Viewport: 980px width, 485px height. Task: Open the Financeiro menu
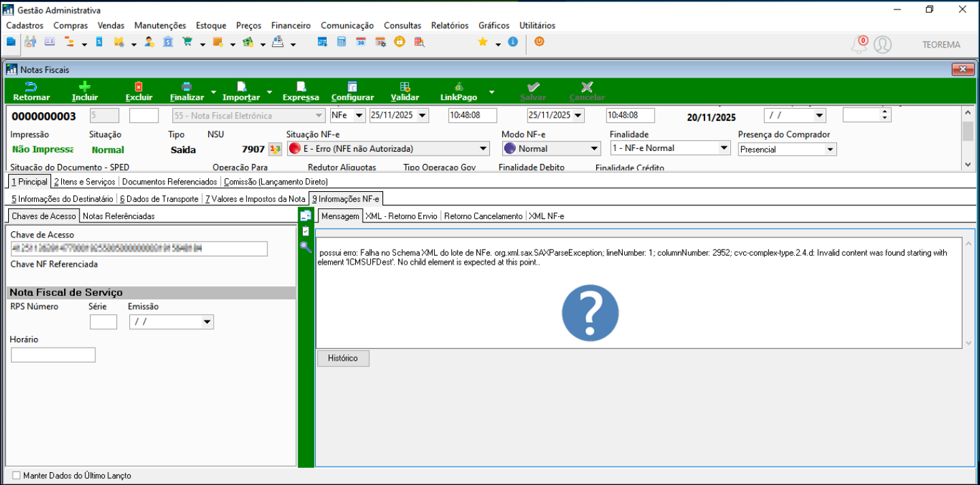291,25
